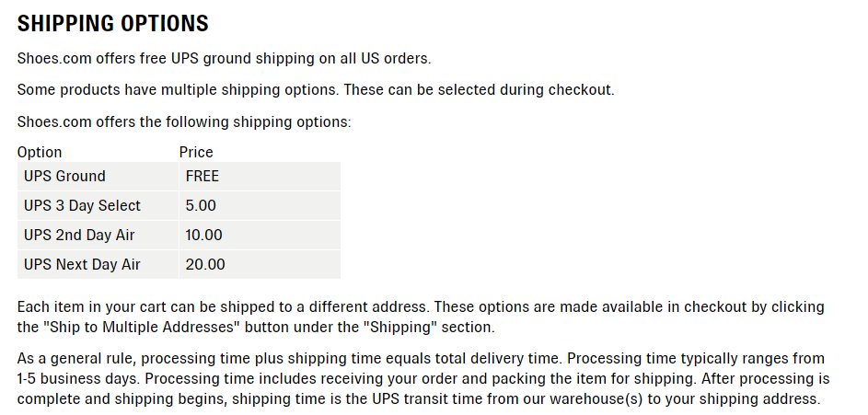This screenshot has height=415, width=868.
Task: Select the UPS Ground row
Action: click(179, 177)
